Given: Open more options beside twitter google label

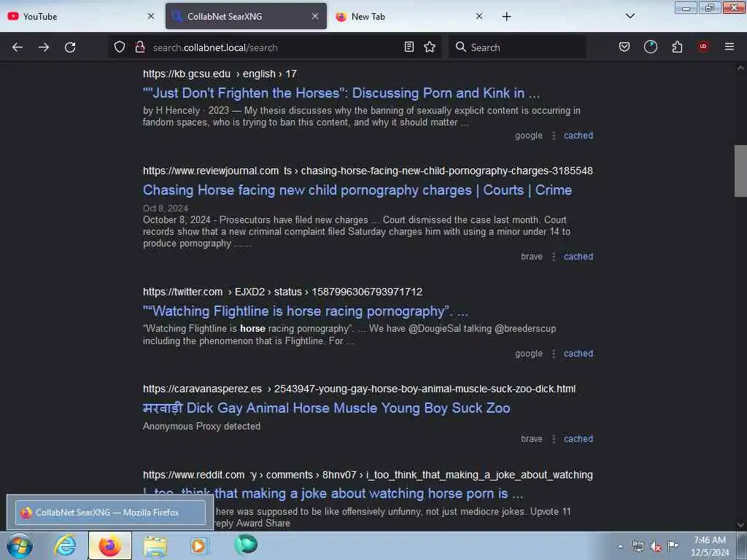Looking at the screenshot, I should pos(553,354).
